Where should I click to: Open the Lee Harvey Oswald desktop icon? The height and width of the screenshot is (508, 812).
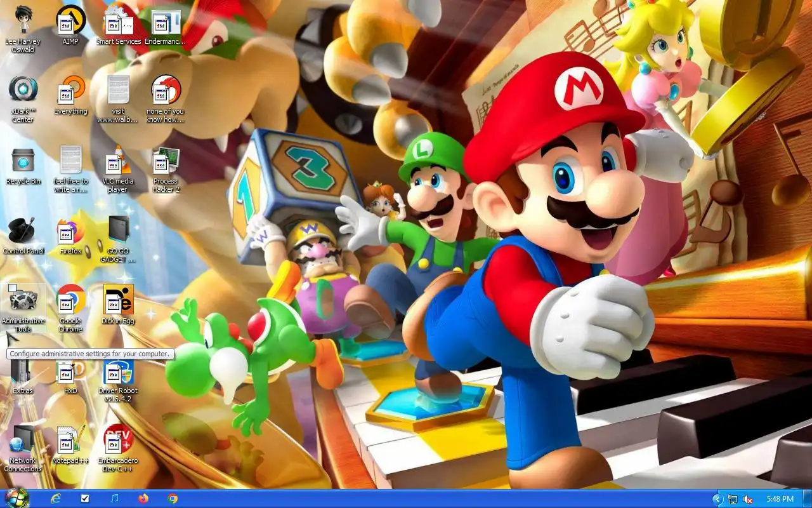[23, 29]
